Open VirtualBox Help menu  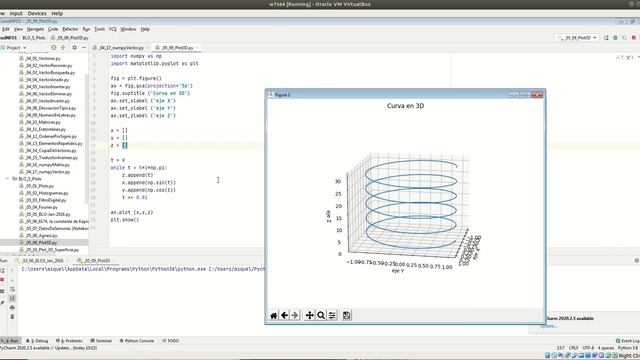[x=57, y=13]
